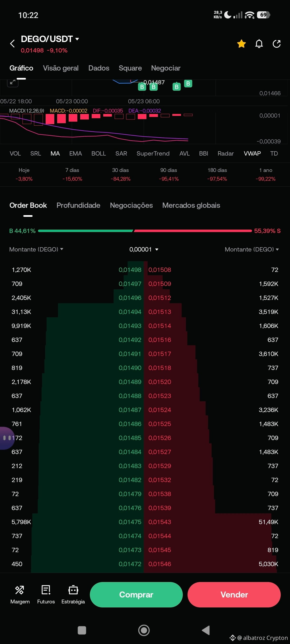Tap bid price 0,01487 in order book
Viewport: 290px width, 644px height.
click(130, 410)
